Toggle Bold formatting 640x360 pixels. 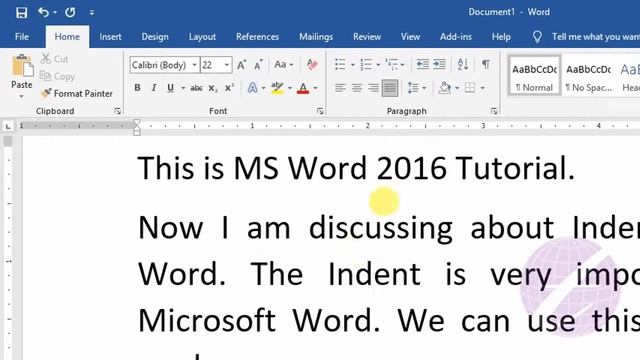click(138, 88)
